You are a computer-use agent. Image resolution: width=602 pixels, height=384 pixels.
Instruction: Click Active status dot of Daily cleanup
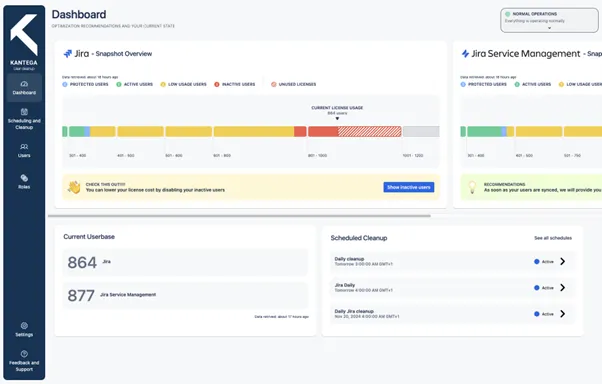click(537, 262)
